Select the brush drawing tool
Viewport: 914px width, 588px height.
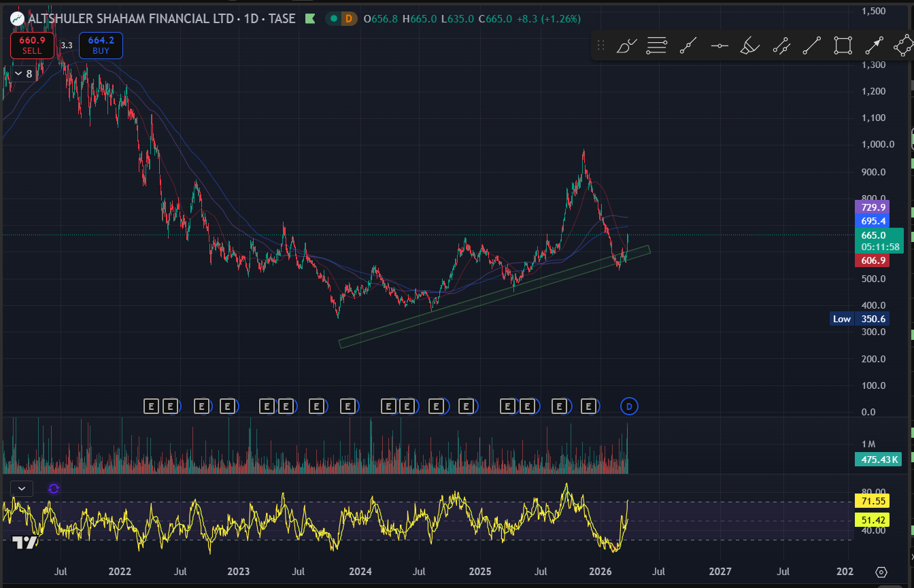626,46
